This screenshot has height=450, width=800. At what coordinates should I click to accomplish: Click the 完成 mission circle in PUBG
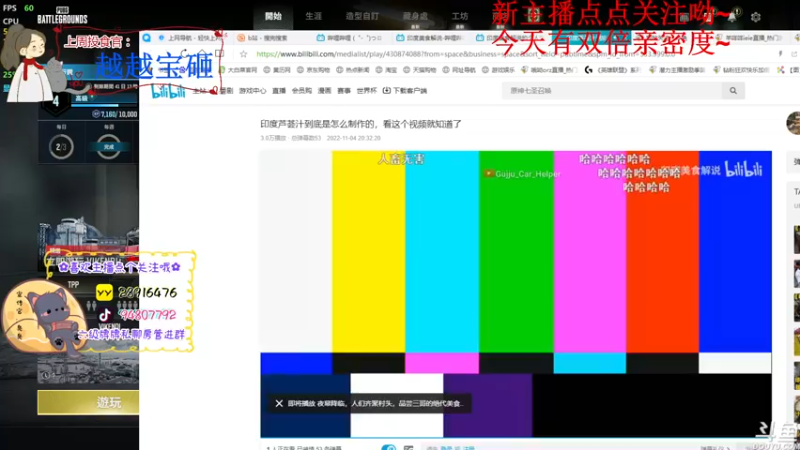(109, 147)
